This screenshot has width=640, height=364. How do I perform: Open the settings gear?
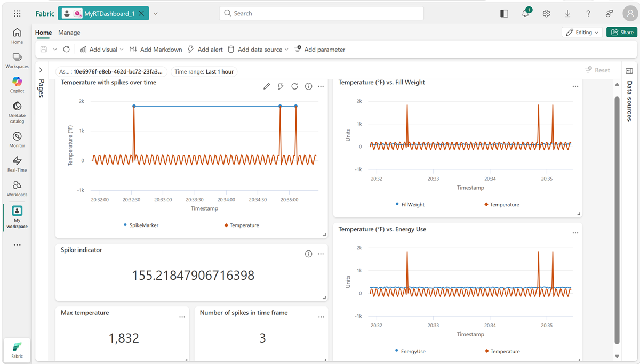point(546,14)
